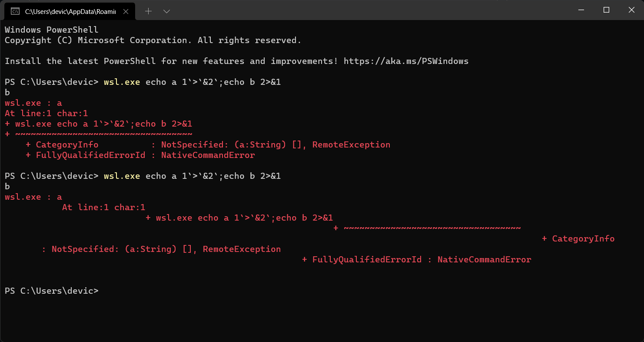
Task: Close the C:\Users\devic\AppData tab
Action: (x=126, y=11)
